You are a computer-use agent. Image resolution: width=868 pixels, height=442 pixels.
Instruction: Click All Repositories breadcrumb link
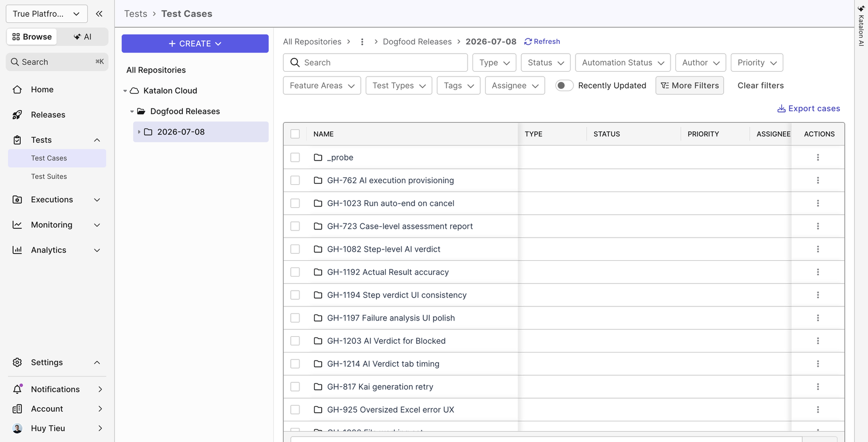312,42
